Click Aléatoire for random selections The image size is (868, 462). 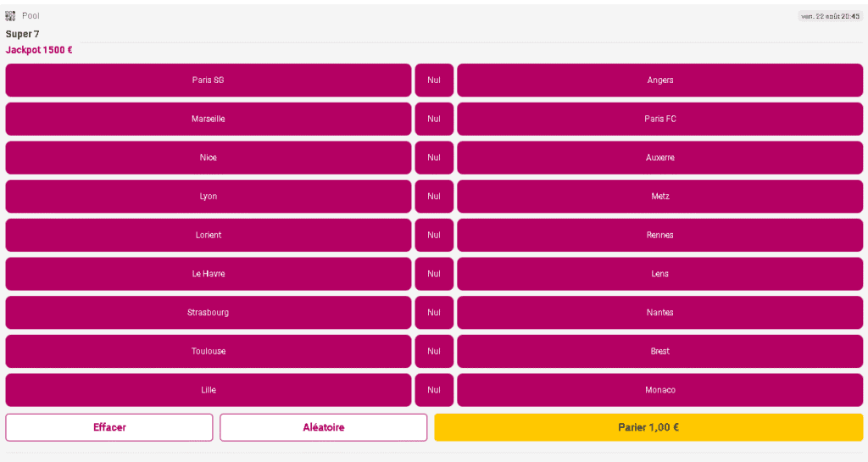click(323, 427)
